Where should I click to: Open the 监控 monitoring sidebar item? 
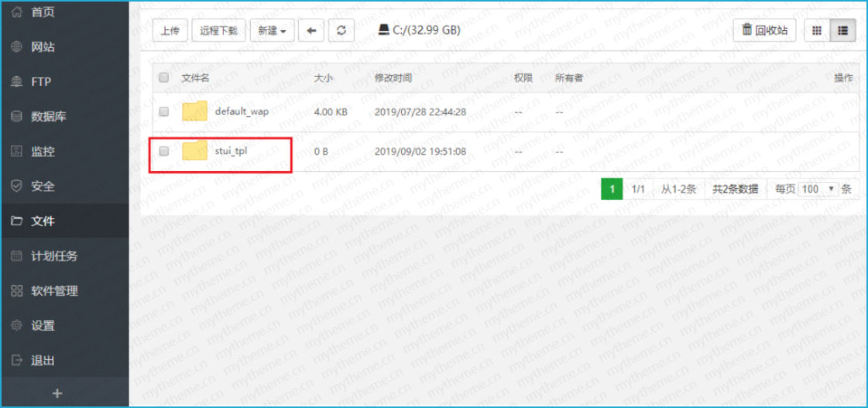[65, 152]
